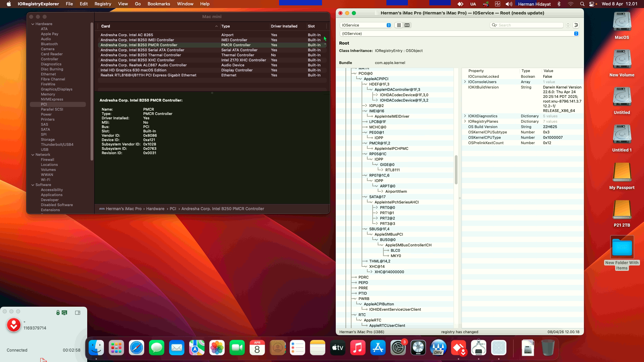
Task: Click the red AnyDesk user avatar
Action: point(14,325)
